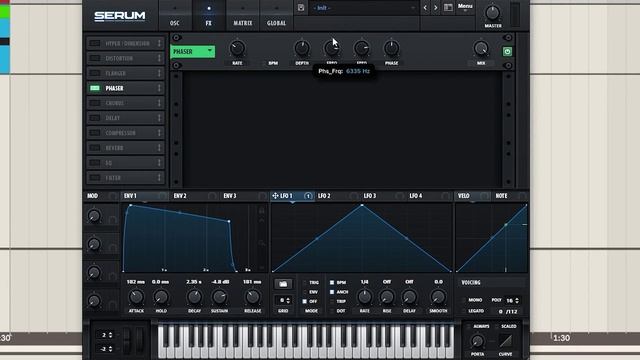Click the EQ reorder handle
This screenshot has width=640, height=360.
[x=159, y=163]
